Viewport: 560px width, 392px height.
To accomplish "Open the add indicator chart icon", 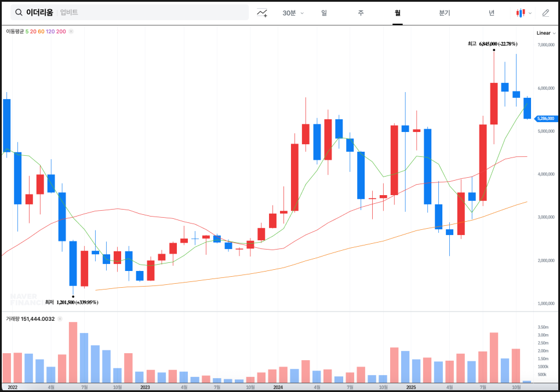I will point(262,12).
